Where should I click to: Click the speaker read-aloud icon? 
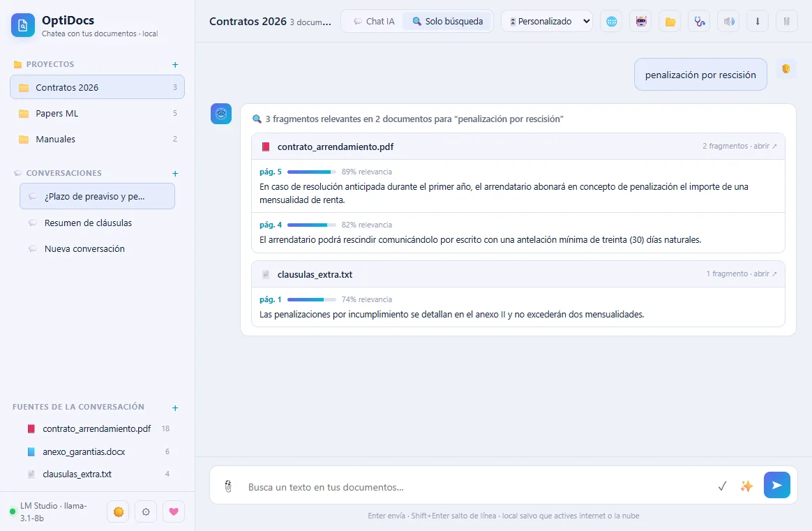pyautogui.click(x=728, y=21)
